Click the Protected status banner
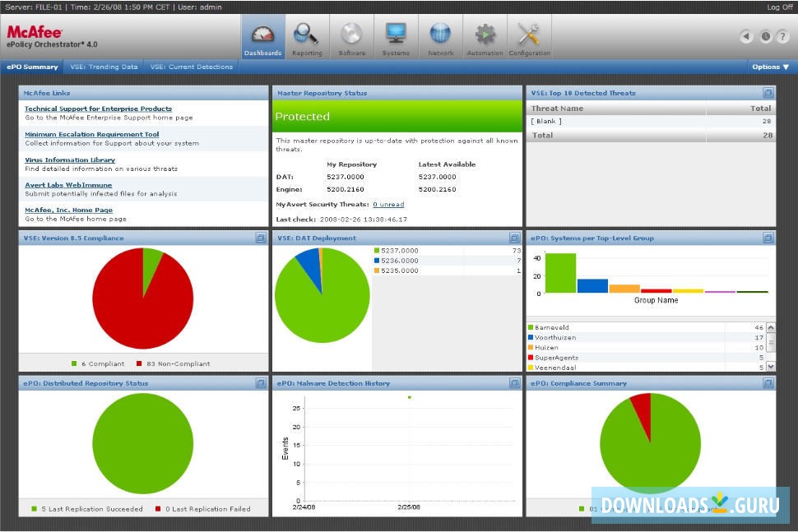The height and width of the screenshot is (532, 798). 397,116
